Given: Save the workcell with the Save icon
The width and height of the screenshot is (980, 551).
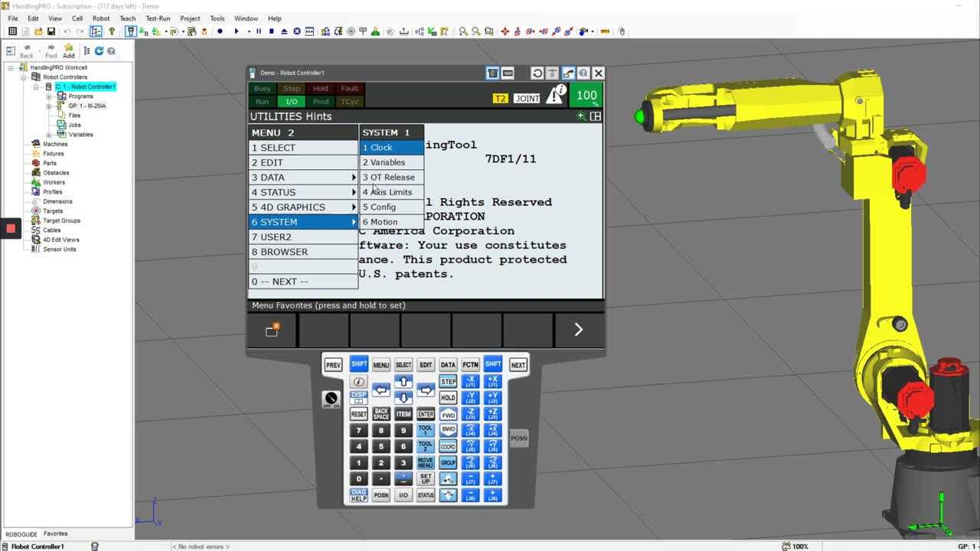Looking at the screenshot, I should (51, 31).
